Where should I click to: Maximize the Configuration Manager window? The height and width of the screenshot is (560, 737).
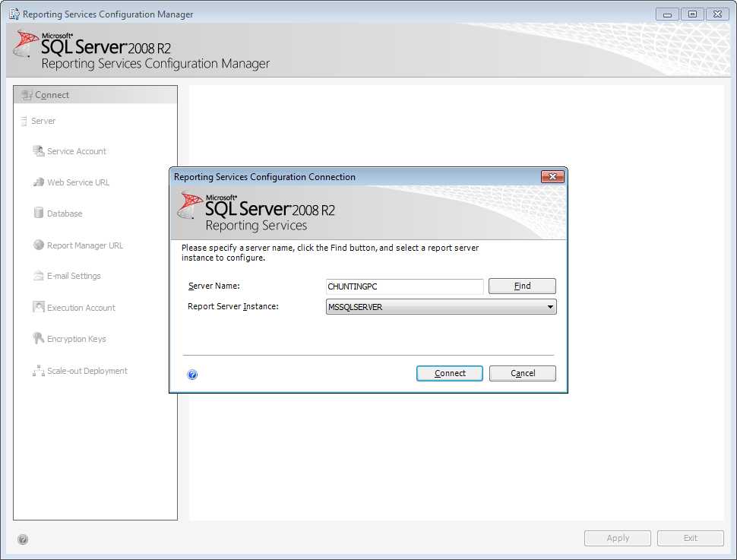point(692,14)
